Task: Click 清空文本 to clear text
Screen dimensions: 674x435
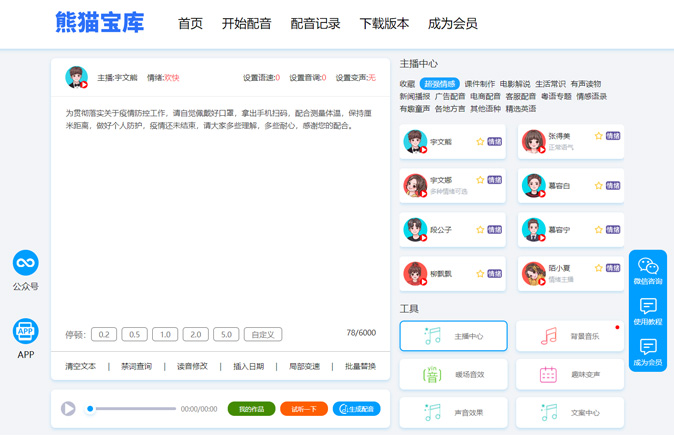Action: (x=80, y=366)
